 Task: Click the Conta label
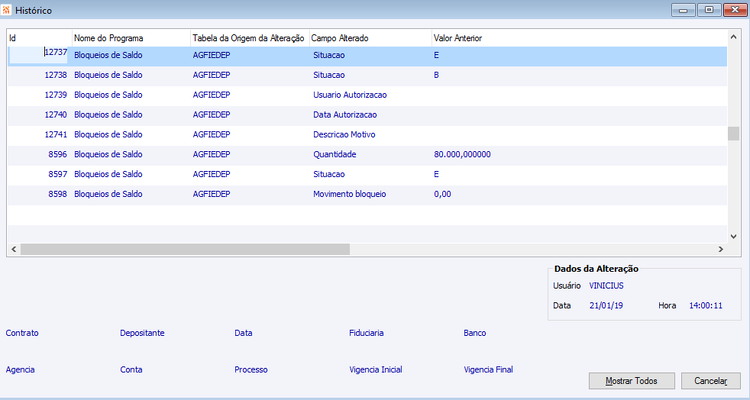coord(131,369)
